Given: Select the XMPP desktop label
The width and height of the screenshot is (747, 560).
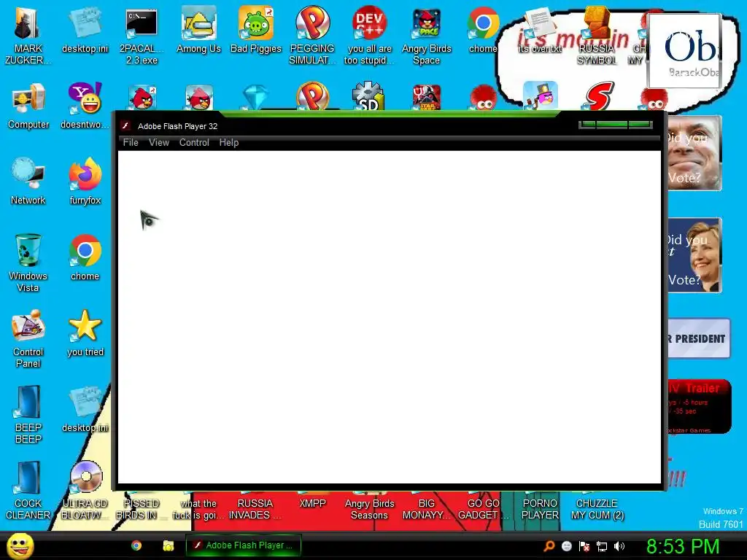Looking at the screenshot, I should pos(312,503).
